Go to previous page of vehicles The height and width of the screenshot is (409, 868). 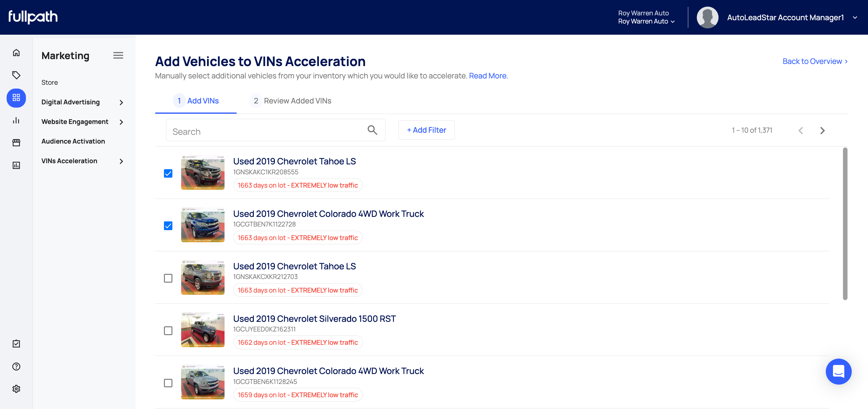point(800,131)
